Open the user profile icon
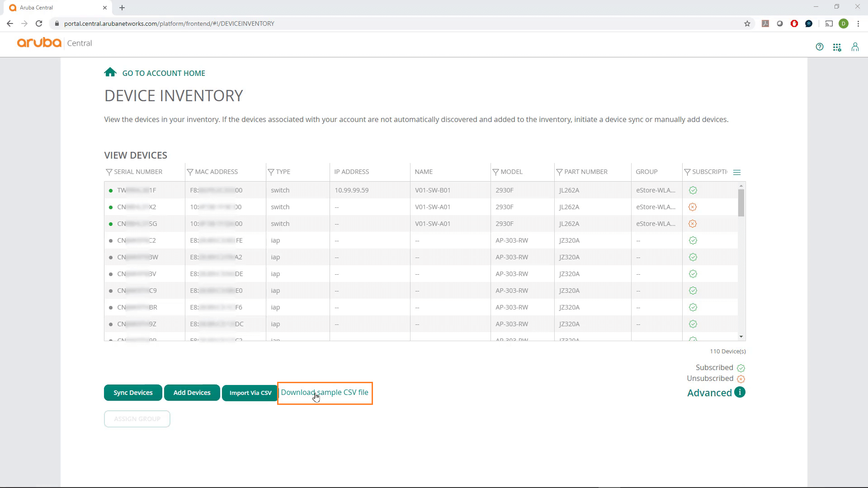Screen dimensions: 868x488 [855, 47]
